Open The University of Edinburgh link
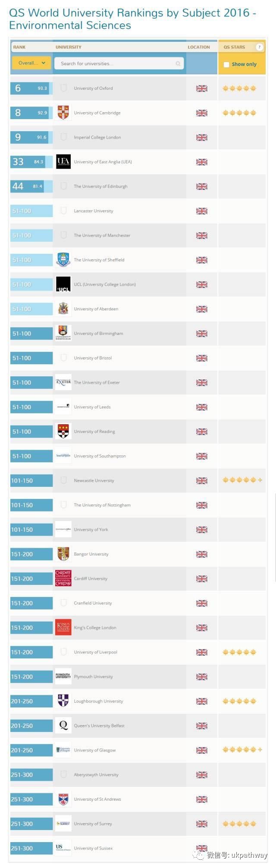Image resolution: width=276 pixels, height=868 pixels. (x=100, y=186)
